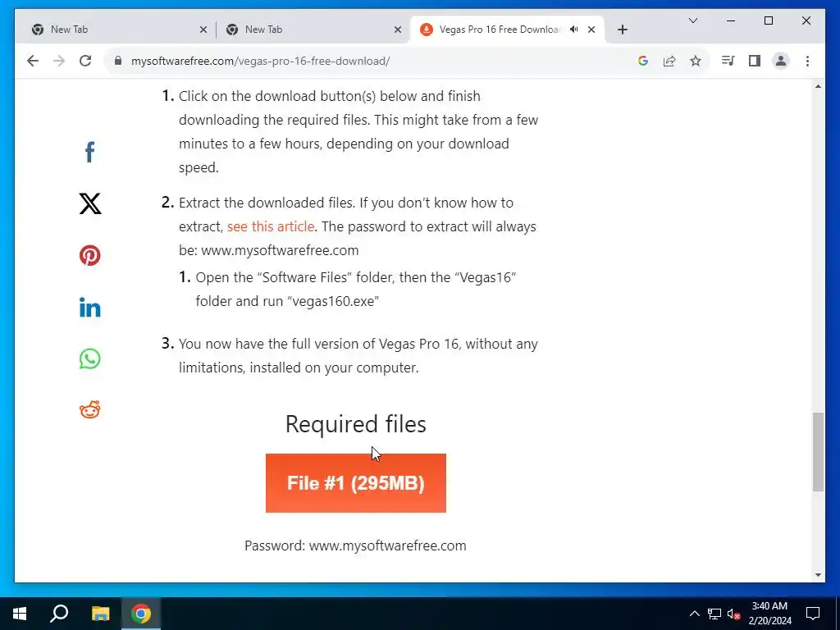Open the notification center icon

[813, 614]
